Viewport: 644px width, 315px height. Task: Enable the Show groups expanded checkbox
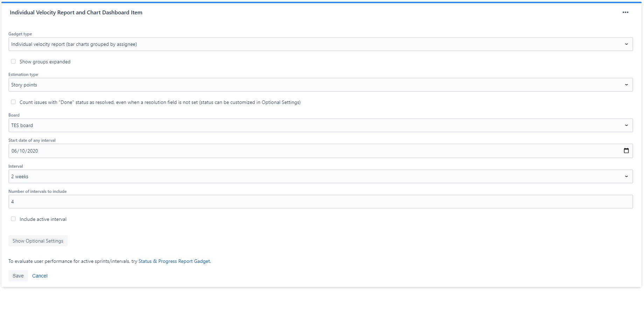click(13, 61)
